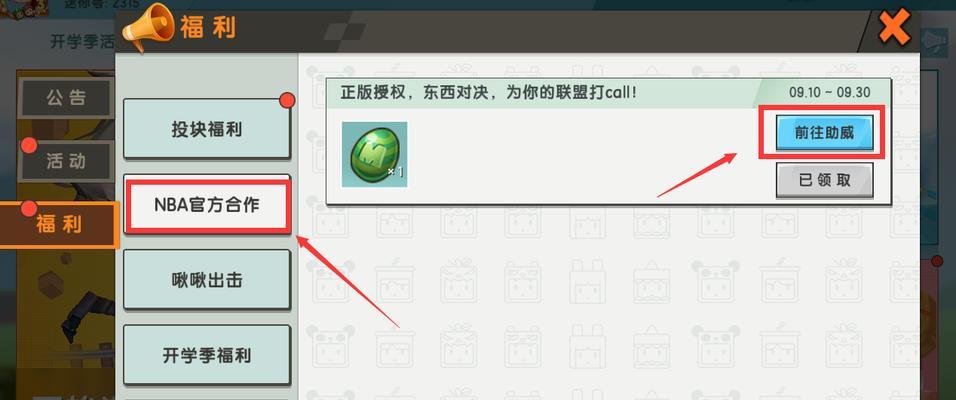Click the red dot on the 活动 tab
Screen dimensions: 956x400
[x=29, y=145]
